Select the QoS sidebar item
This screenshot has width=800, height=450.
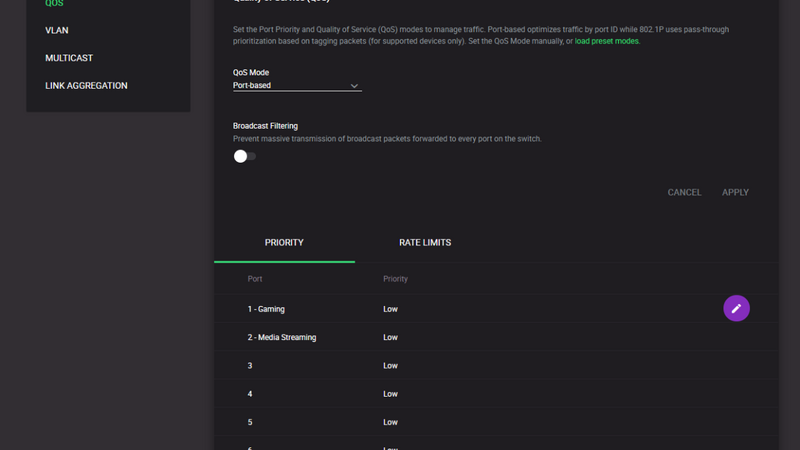(x=54, y=4)
